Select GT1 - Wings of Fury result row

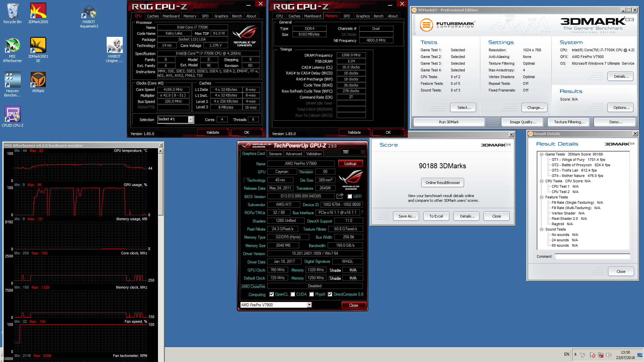tap(578, 160)
